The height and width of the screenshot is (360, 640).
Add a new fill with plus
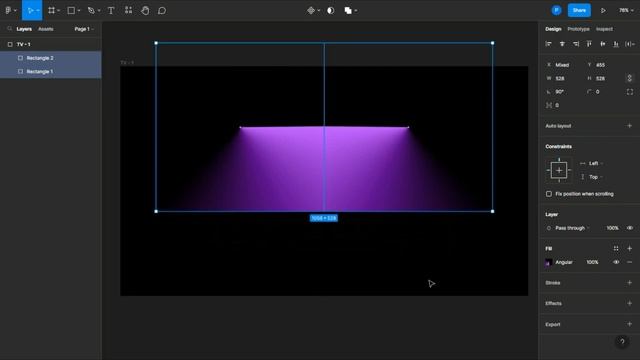click(x=629, y=248)
